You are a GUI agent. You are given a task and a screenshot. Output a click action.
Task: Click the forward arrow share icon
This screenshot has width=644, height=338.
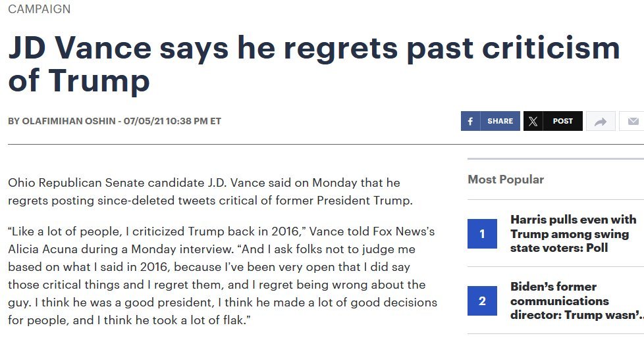601,122
